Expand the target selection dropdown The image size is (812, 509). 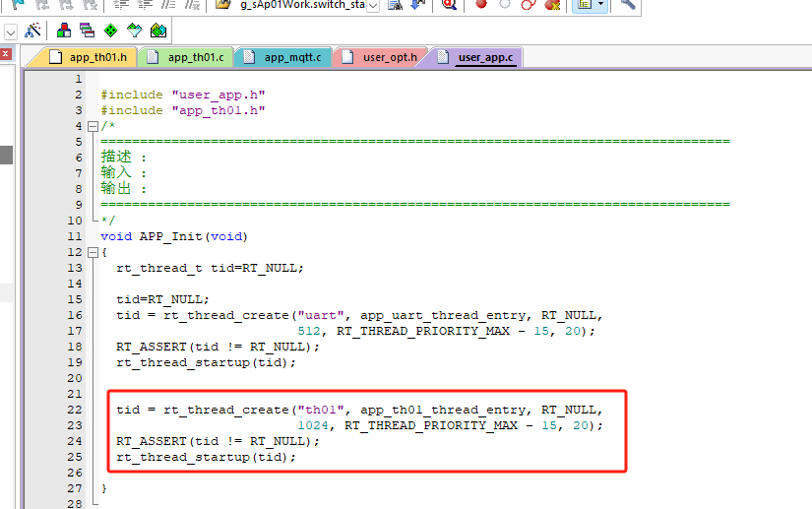pos(11,32)
